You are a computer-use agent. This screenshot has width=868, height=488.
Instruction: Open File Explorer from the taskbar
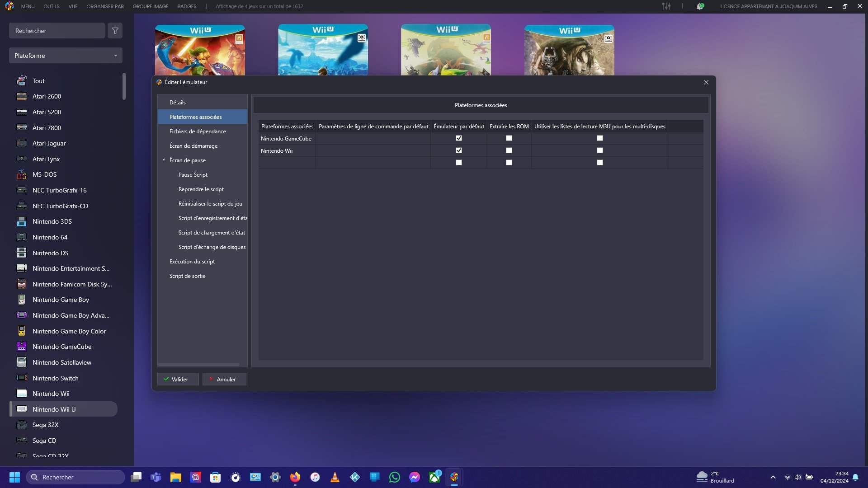coord(176,477)
